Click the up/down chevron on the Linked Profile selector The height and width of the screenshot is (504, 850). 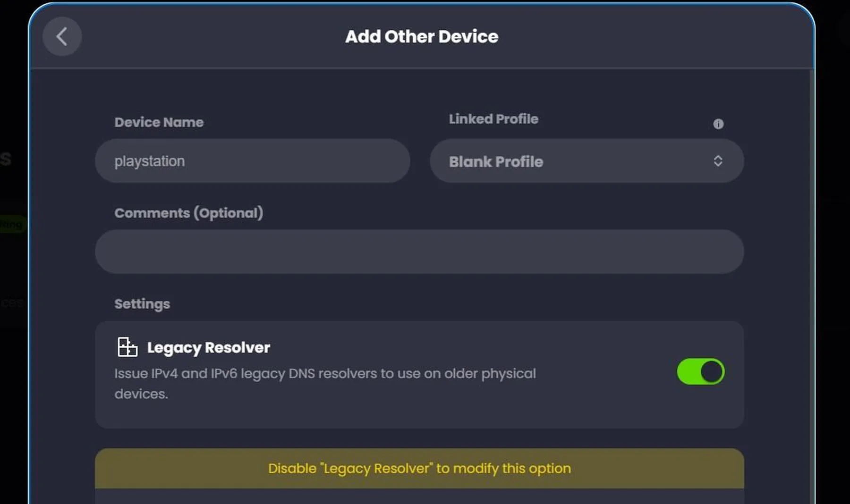718,161
